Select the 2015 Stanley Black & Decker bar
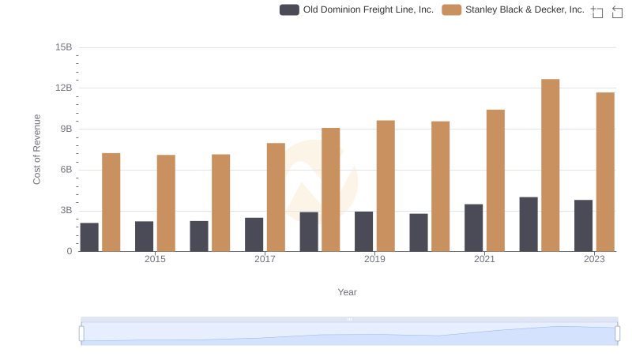 (x=166, y=204)
